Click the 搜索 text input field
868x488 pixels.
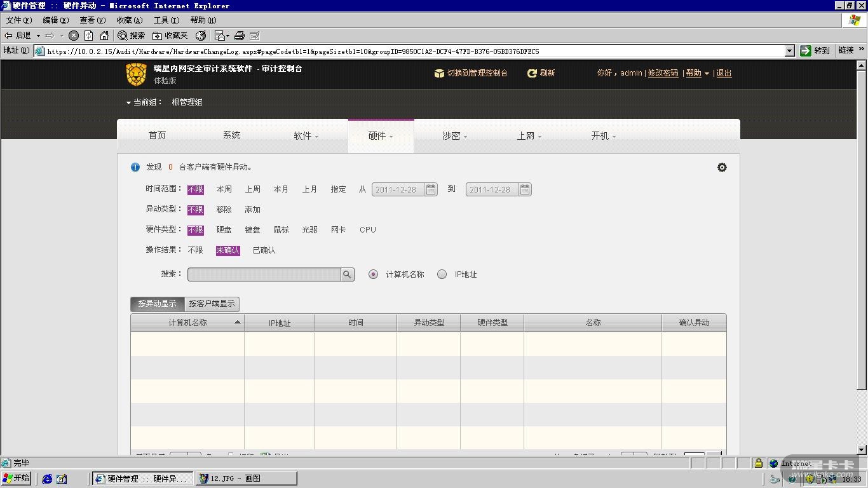coord(264,274)
